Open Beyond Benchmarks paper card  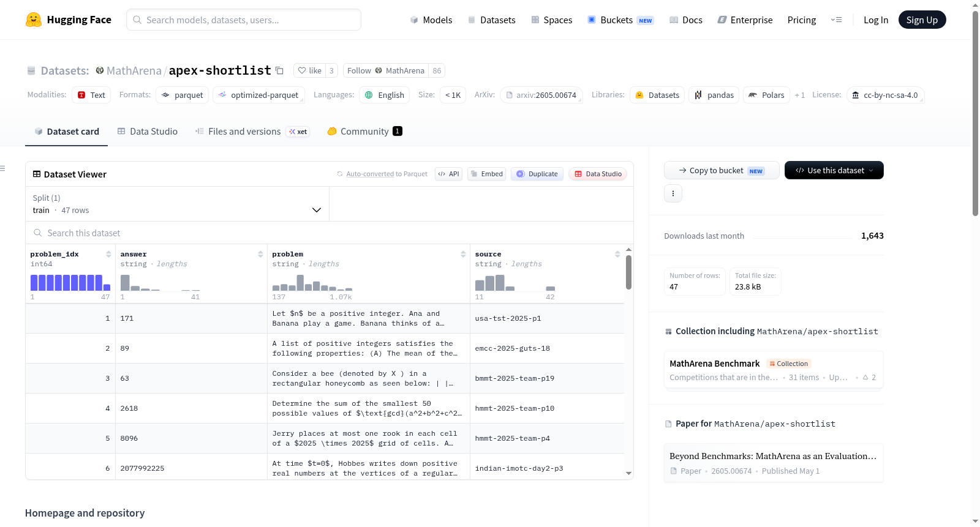(x=774, y=463)
